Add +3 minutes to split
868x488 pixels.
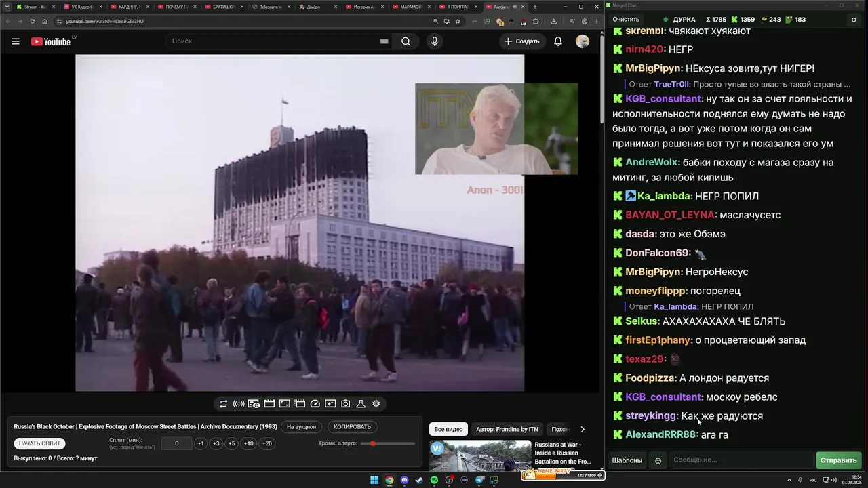tap(216, 443)
